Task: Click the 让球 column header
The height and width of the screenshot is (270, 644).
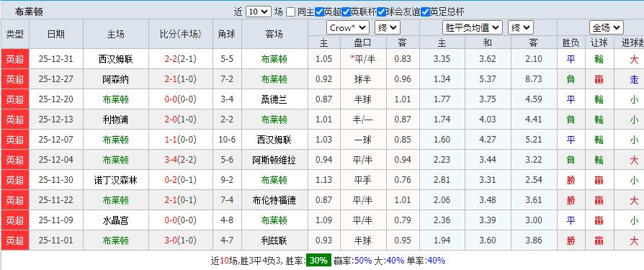Action: (x=599, y=42)
